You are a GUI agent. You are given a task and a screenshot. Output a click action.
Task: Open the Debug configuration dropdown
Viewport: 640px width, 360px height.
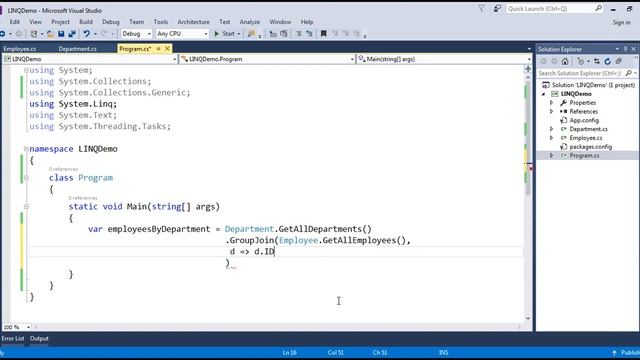149,34
